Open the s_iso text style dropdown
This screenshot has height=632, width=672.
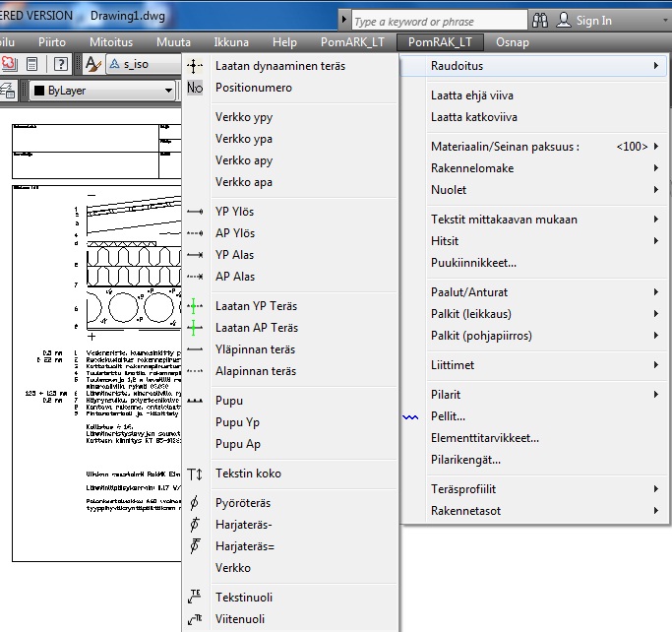click(x=143, y=64)
